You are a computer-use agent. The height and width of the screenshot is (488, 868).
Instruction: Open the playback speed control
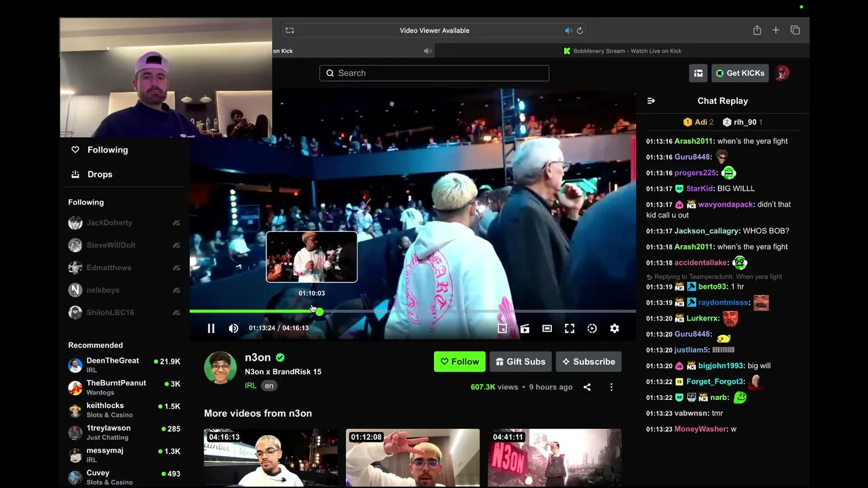point(592,329)
